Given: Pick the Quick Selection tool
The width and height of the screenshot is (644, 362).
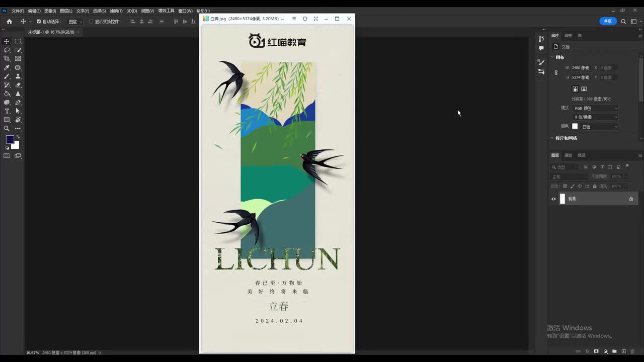Looking at the screenshot, I should (x=18, y=50).
